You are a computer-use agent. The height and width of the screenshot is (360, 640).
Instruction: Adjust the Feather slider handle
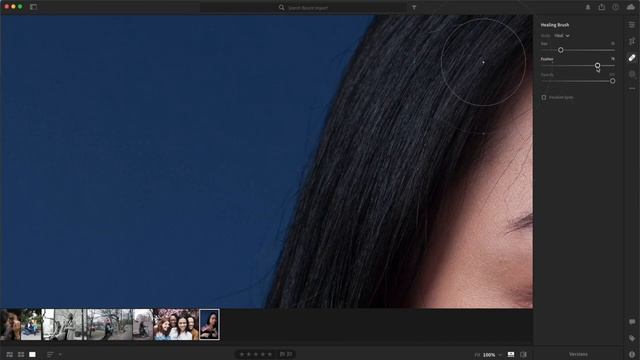pos(597,65)
